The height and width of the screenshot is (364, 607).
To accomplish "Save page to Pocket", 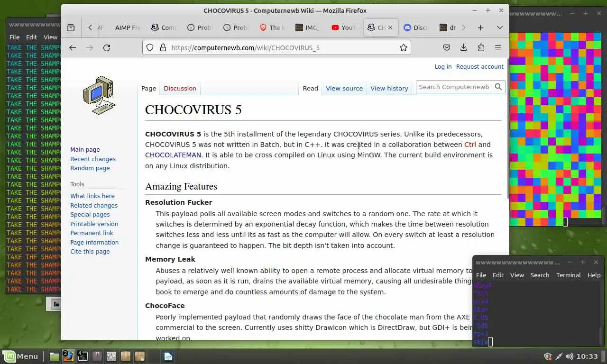I will (446, 47).
